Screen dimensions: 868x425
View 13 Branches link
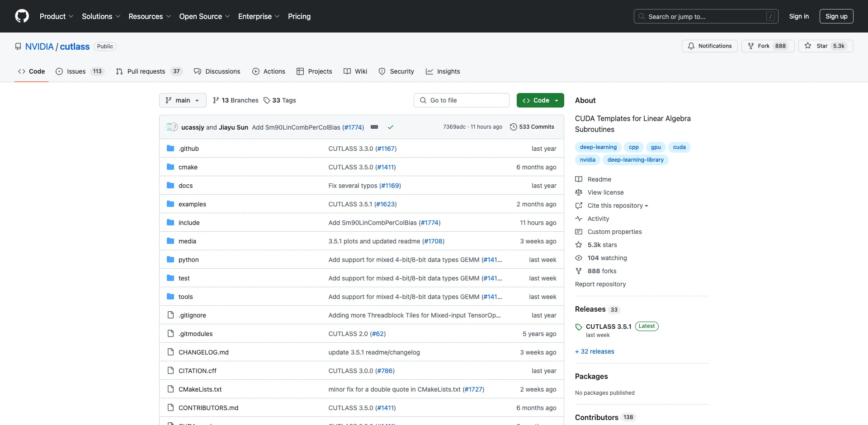click(x=236, y=100)
